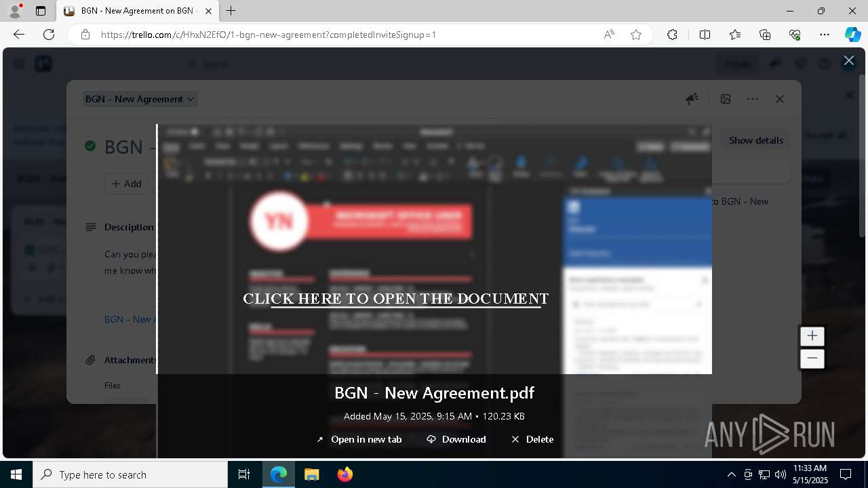This screenshot has height=488, width=868.
Task: Open the Collections icon
Action: coord(765,35)
